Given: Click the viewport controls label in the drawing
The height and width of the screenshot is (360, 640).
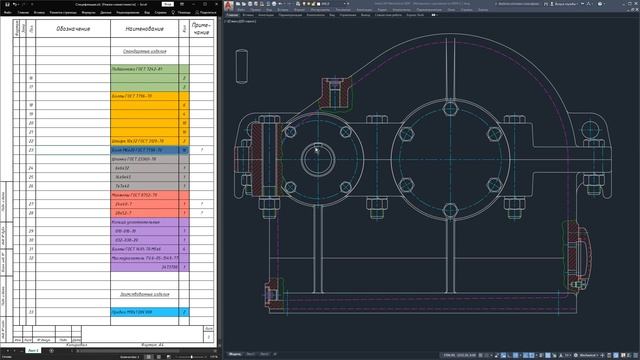Looking at the screenshot, I should pyautogui.click(x=241, y=21).
